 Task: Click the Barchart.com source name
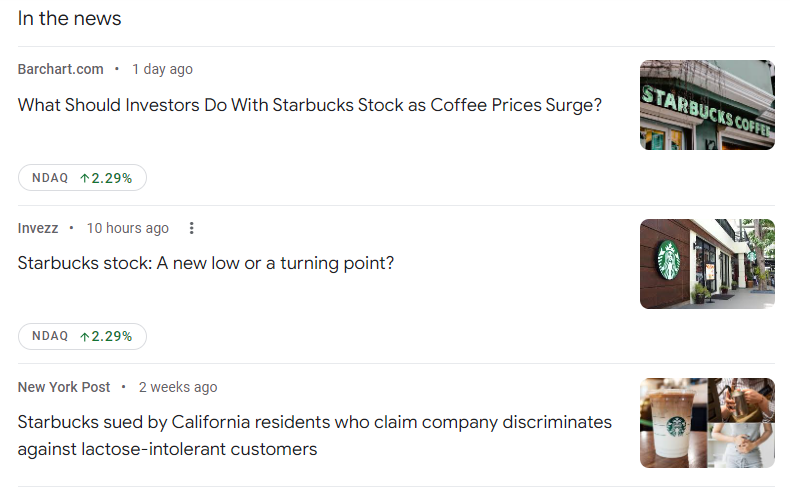(x=60, y=69)
